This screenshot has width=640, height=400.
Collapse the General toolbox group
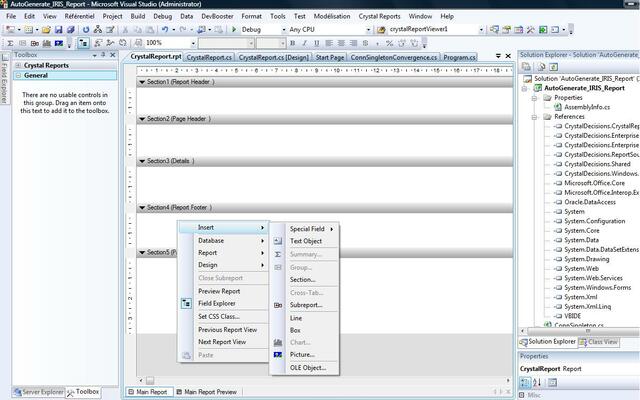[18, 76]
